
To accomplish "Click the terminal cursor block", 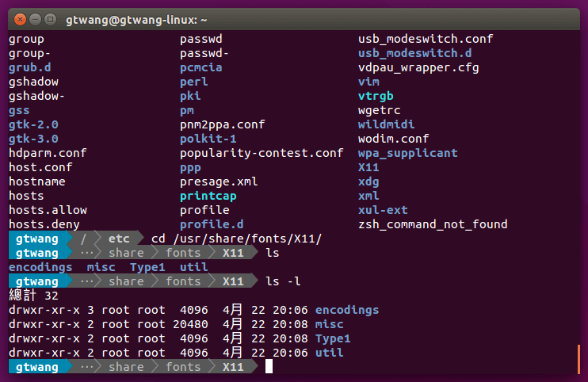I will [x=269, y=366].
